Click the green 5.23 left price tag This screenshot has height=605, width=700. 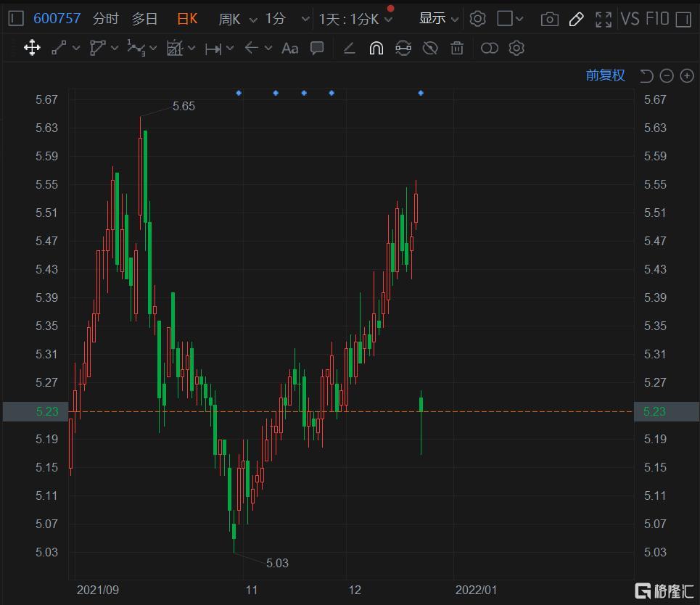coord(36,411)
